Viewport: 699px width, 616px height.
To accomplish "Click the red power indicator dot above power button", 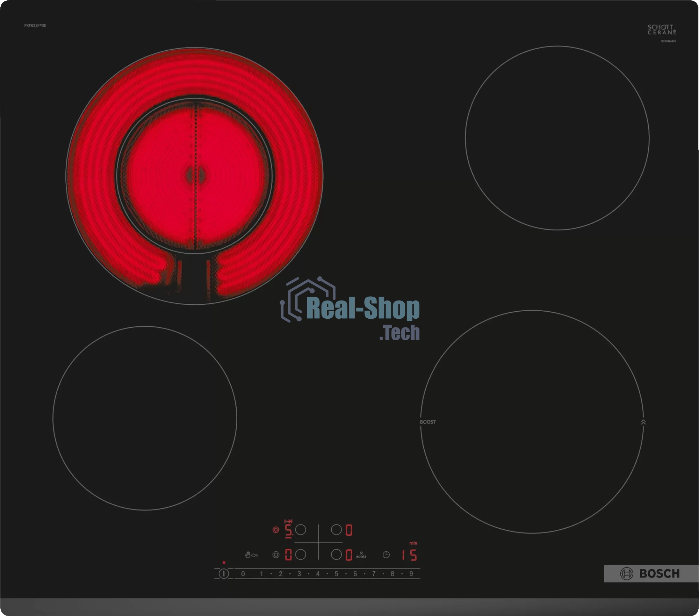I will point(224,563).
